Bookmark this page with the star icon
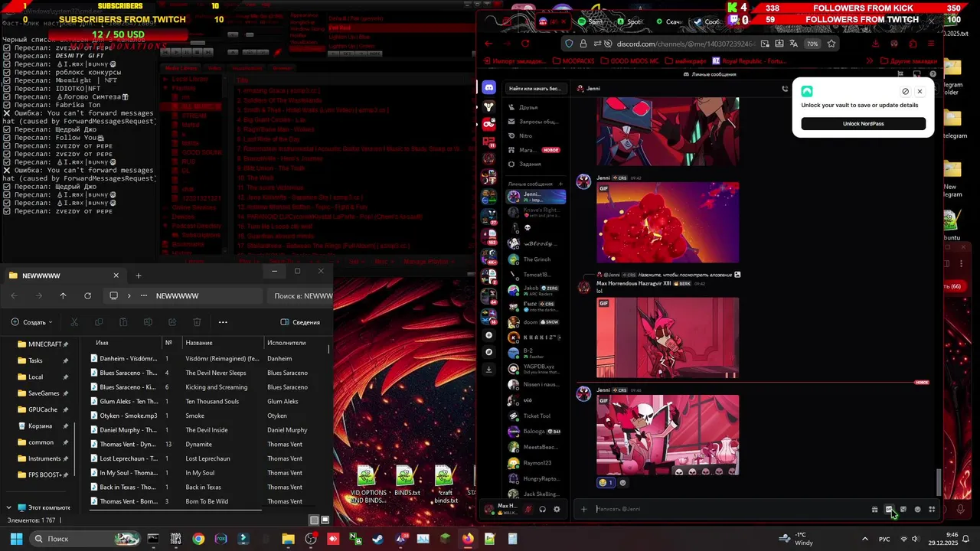This screenshot has width=980, height=551. click(831, 44)
